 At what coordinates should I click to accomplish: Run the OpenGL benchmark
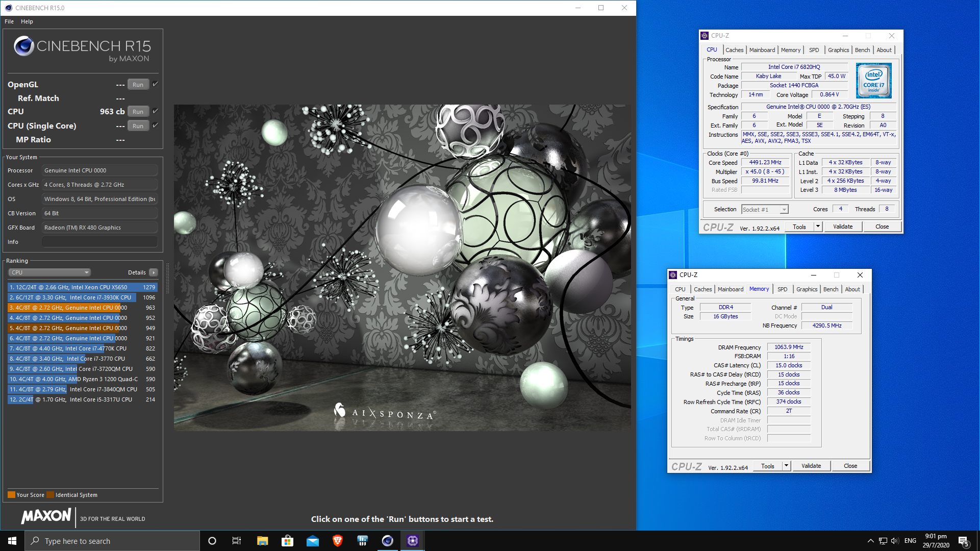click(138, 85)
